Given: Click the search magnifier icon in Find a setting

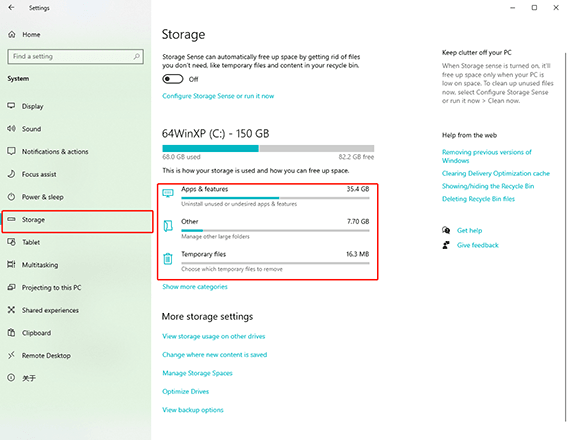Looking at the screenshot, I should 137,56.
